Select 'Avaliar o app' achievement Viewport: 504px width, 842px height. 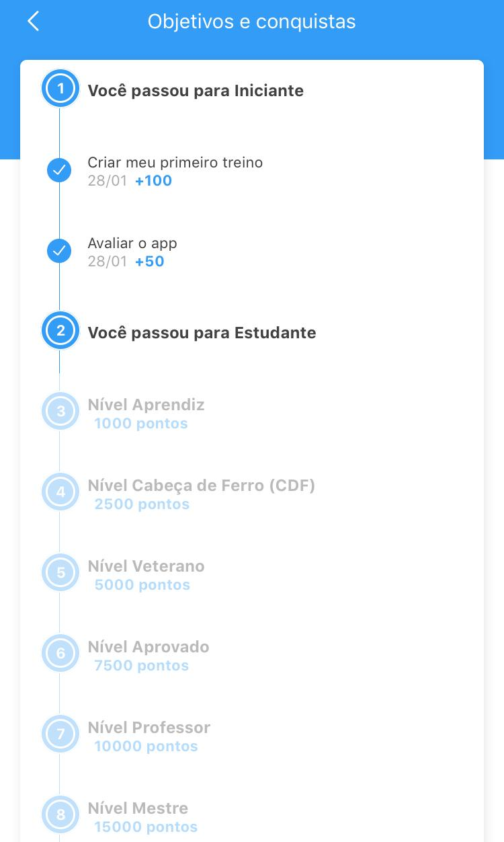point(132,243)
